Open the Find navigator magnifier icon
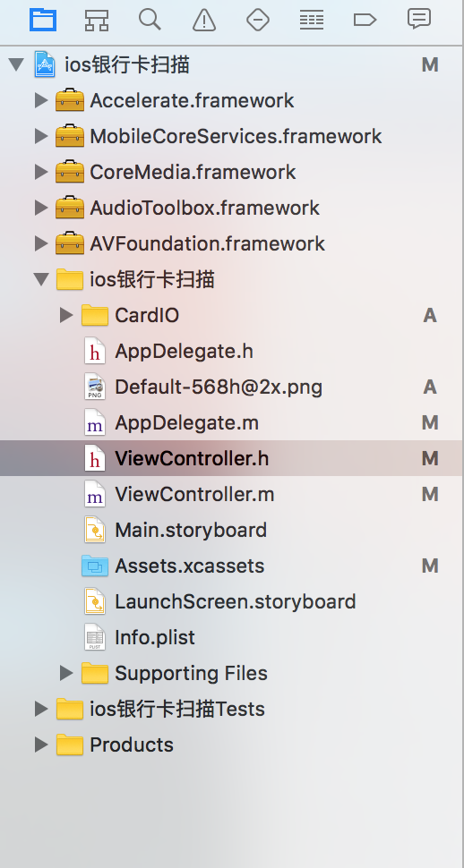This screenshot has height=868, width=464. click(150, 20)
